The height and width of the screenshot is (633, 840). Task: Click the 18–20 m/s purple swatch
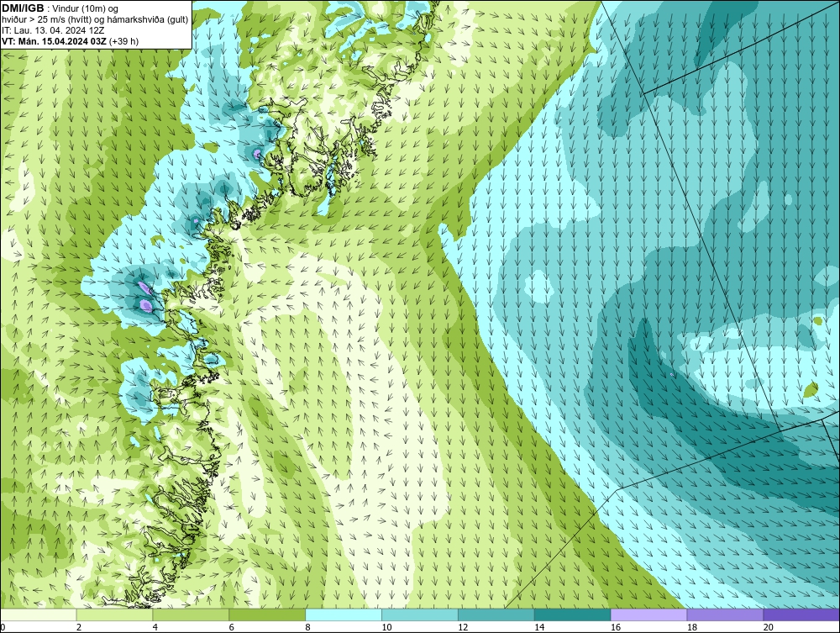click(x=726, y=615)
